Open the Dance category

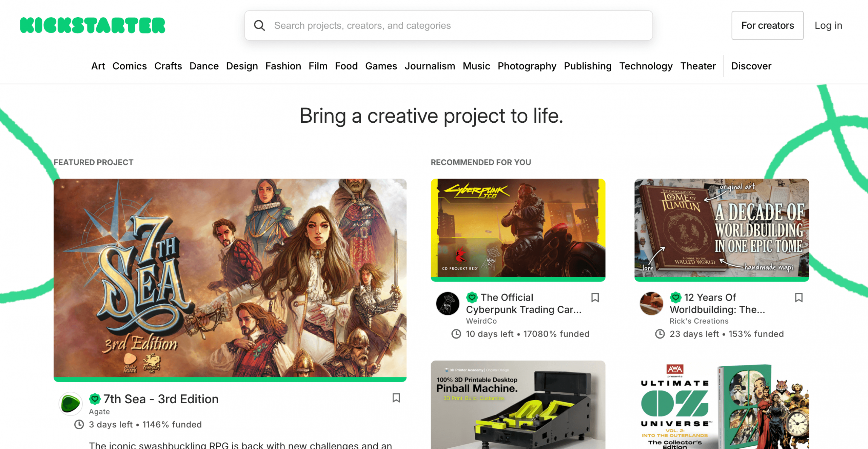[x=204, y=66]
